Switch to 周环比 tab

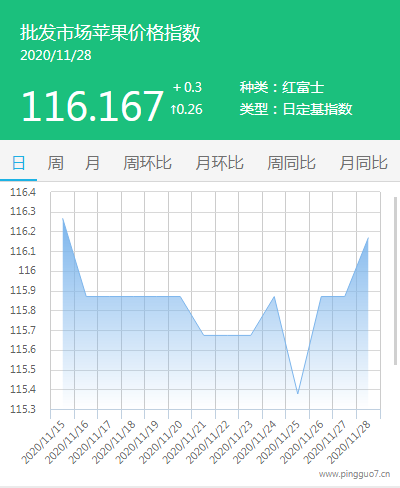point(147,163)
